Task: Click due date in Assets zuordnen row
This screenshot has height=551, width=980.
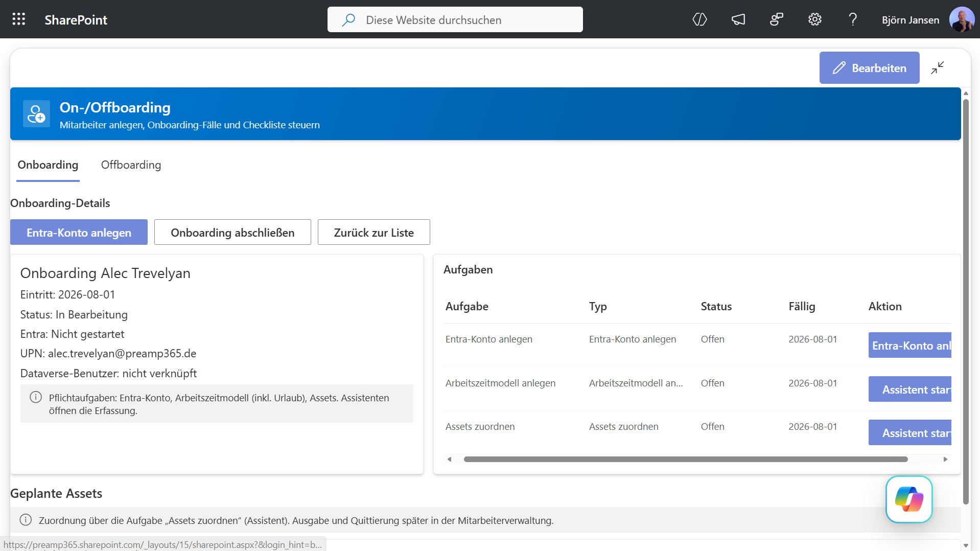Action: (x=812, y=427)
